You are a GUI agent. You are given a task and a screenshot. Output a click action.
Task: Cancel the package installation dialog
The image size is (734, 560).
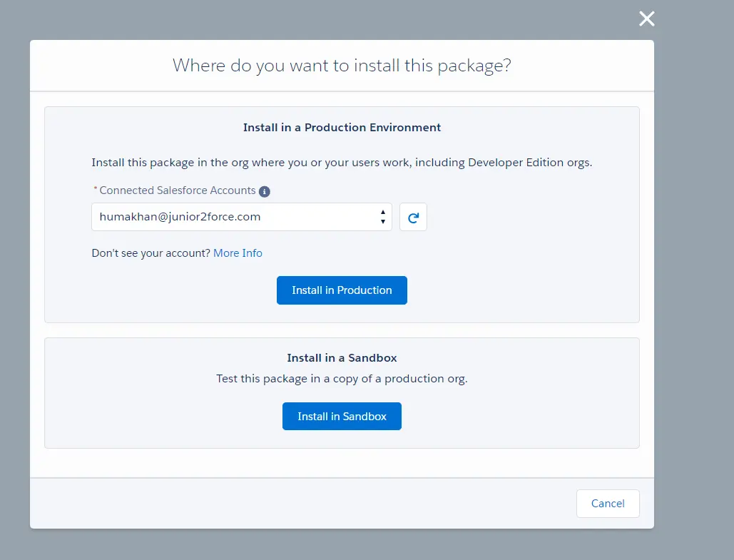608,504
